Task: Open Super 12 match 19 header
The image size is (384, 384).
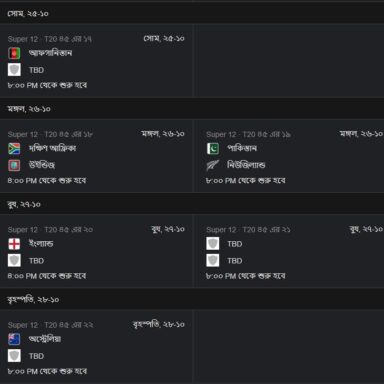Action: pos(248,135)
